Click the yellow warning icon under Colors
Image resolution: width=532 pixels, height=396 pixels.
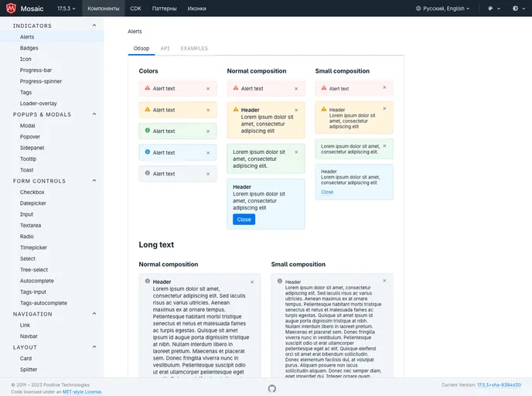point(147,110)
